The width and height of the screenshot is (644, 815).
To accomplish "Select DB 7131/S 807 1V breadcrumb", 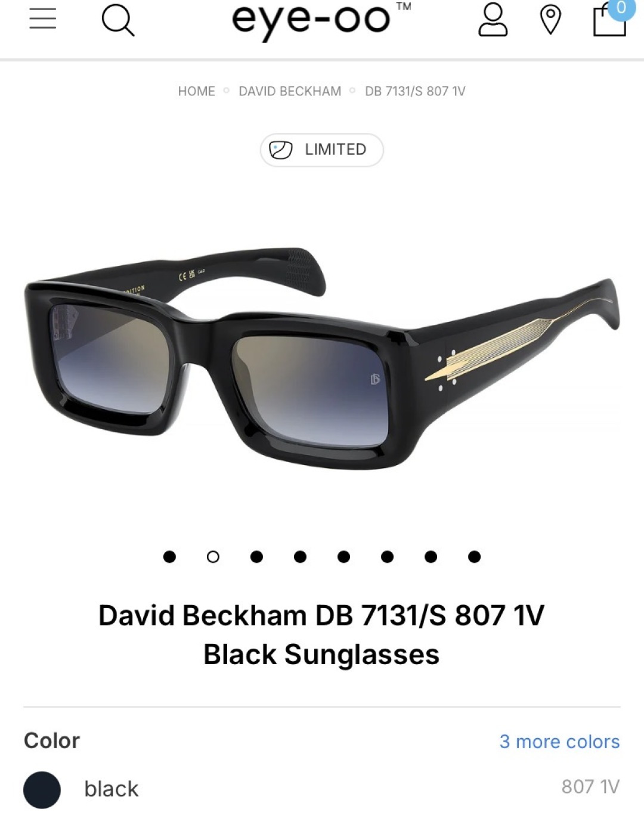I will [x=415, y=91].
